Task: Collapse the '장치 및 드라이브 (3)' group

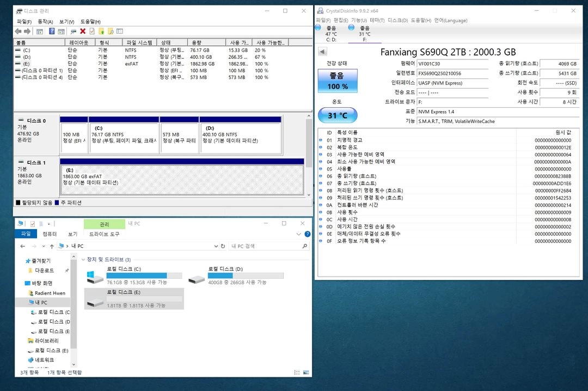Action: click(x=83, y=259)
